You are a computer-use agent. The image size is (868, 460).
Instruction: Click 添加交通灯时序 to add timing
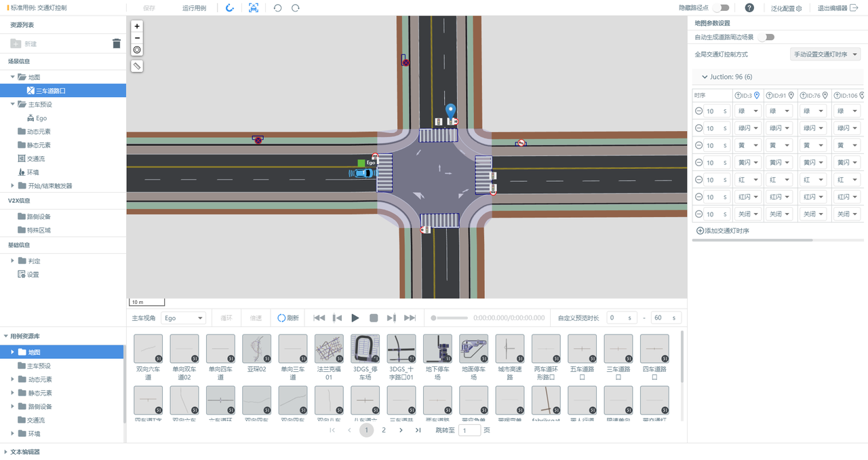coord(723,231)
